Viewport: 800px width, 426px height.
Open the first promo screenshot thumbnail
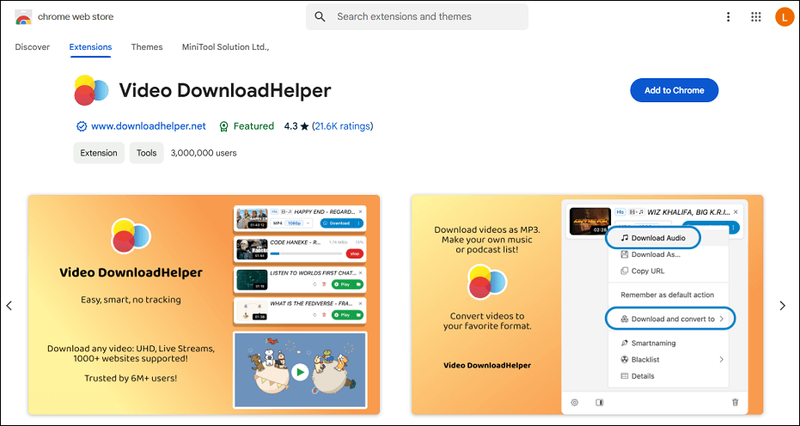coord(204,305)
